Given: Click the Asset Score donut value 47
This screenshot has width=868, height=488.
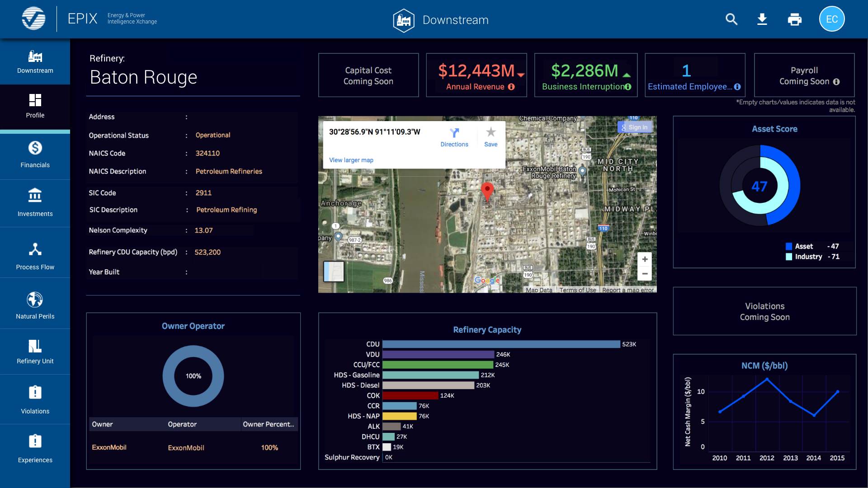Looking at the screenshot, I should (x=759, y=186).
